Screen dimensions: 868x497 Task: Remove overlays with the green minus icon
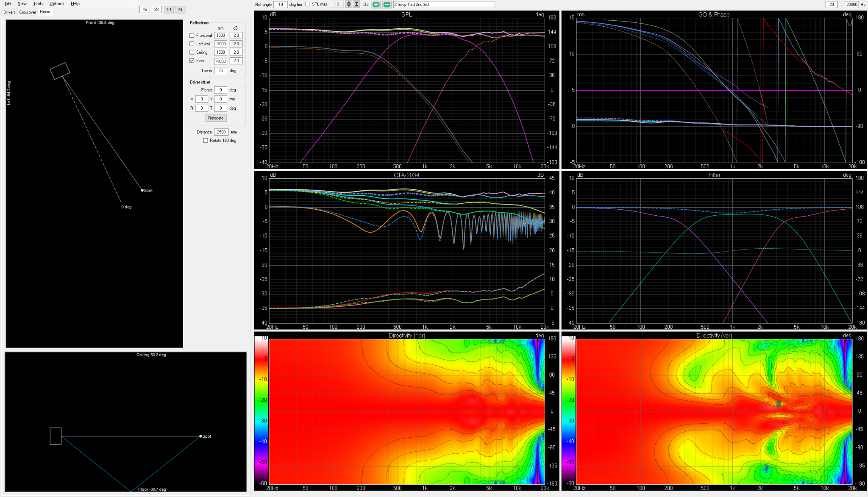(387, 5)
